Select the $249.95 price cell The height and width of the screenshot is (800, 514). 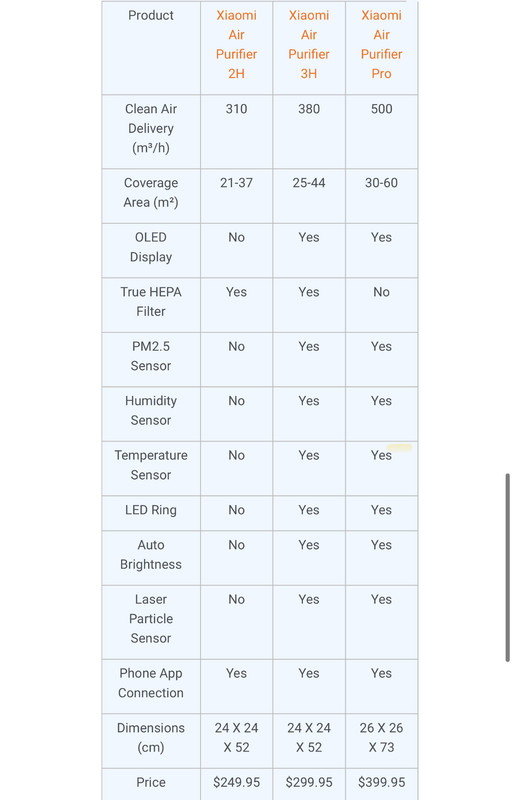click(236, 782)
